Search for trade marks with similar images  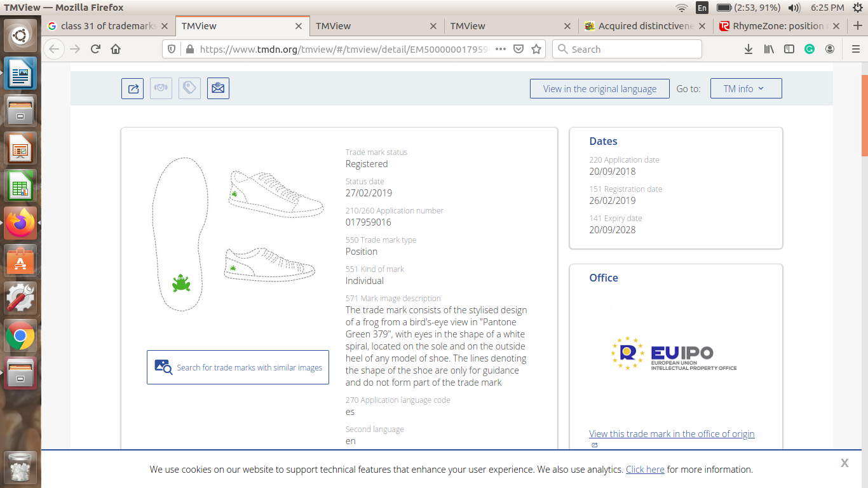click(x=238, y=367)
